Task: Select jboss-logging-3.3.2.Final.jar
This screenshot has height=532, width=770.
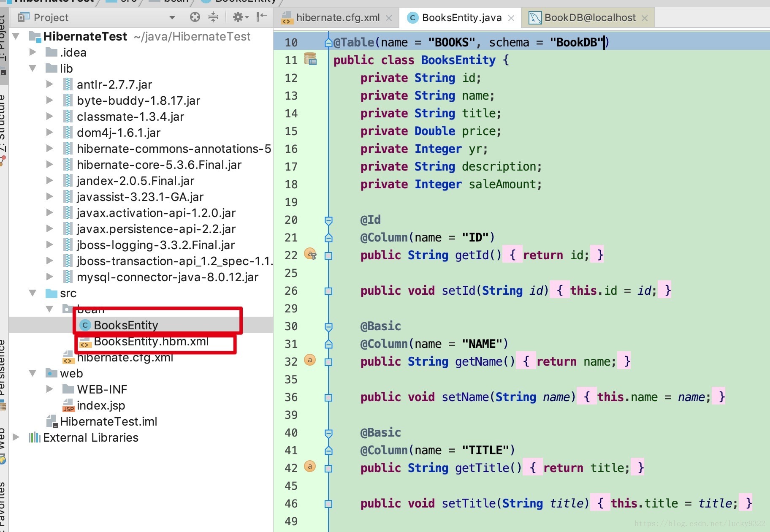Action: [156, 245]
